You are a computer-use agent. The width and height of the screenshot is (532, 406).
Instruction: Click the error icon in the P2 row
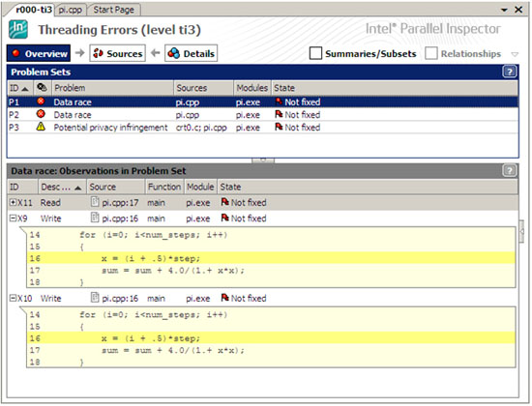pyautogui.click(x=41, y=114)
